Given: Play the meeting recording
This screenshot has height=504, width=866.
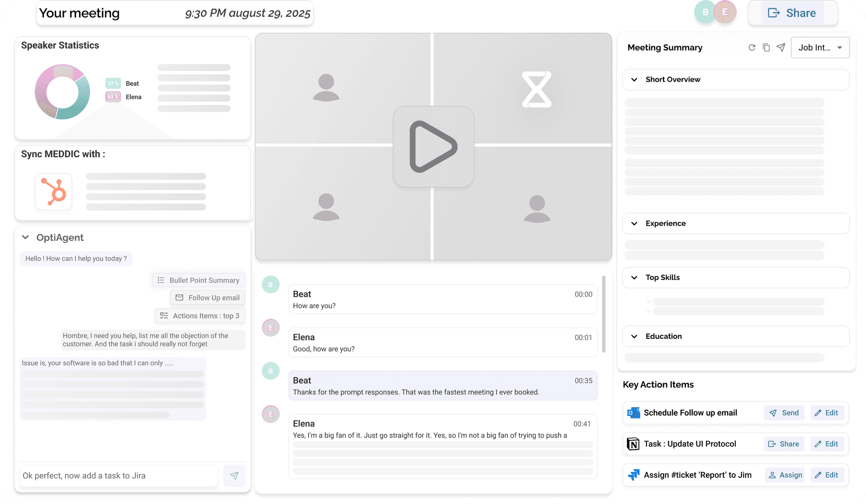Looking at the screenshot, I should [433, 147].
